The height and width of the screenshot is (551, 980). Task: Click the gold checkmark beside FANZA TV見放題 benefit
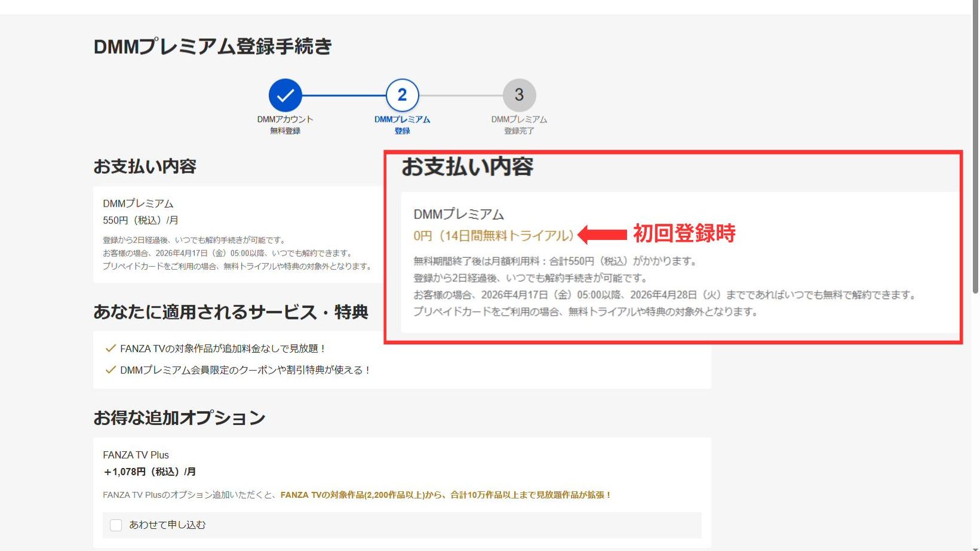pos(110,348)
